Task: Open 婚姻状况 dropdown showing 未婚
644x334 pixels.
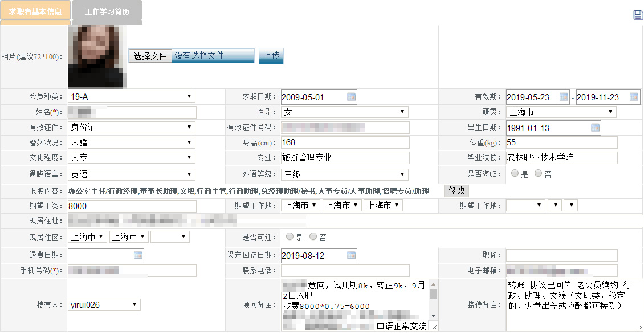Action: point(132,142)
